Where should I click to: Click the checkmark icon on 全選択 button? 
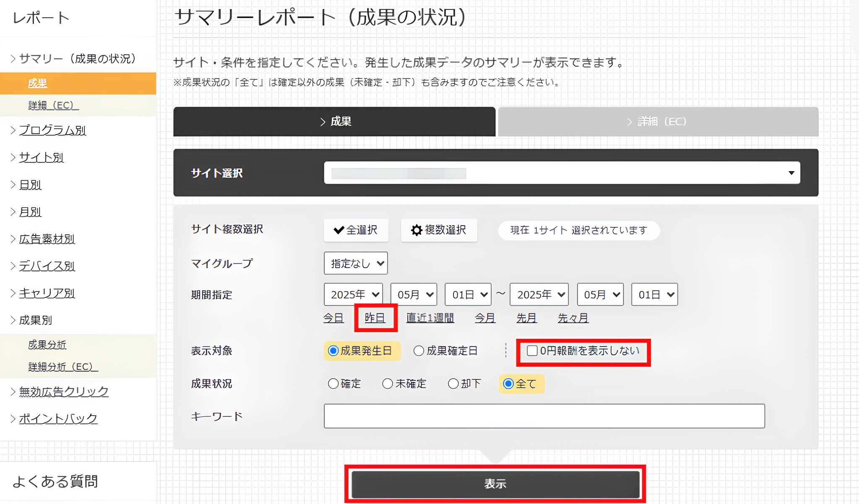click(x=338, y=230)
